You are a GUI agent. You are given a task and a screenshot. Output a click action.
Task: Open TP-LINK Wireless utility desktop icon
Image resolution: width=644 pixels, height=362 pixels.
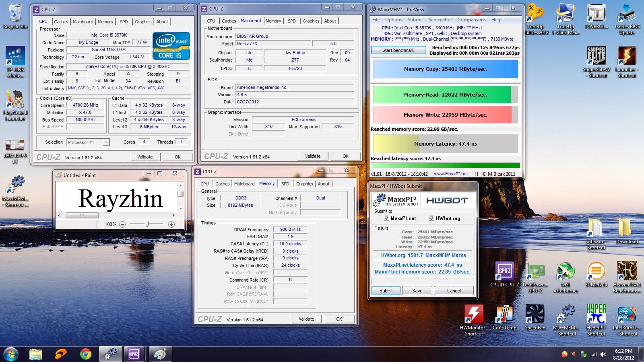[15, 62]
